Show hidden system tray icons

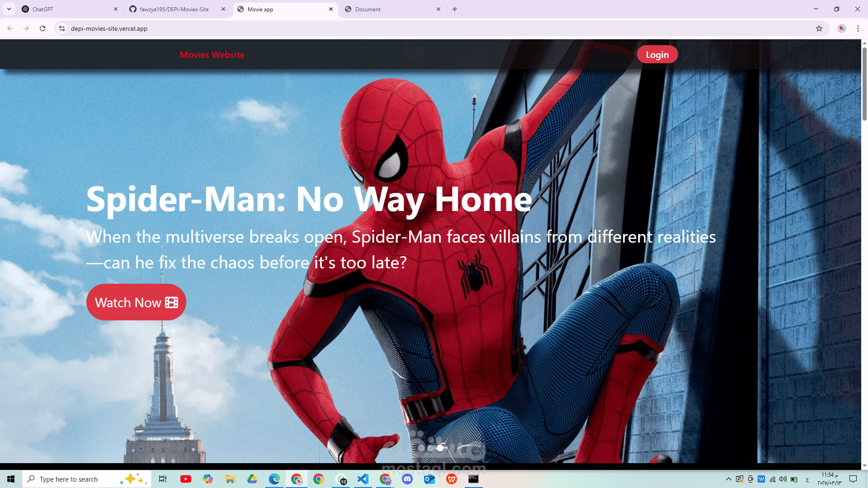[728, 479]
